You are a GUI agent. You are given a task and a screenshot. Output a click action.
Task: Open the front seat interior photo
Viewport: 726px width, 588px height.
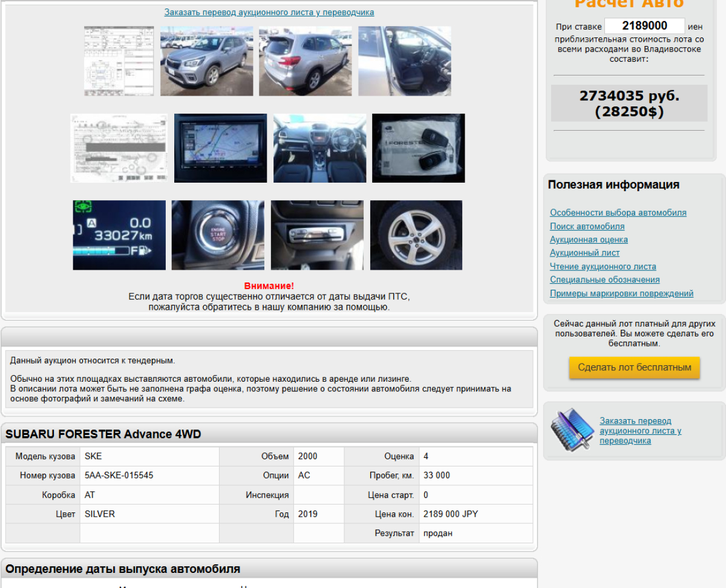pyautogui.click(x=405, y=61)
